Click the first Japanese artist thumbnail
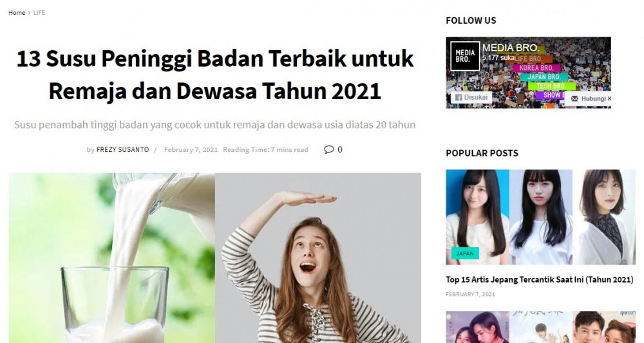This screenshot has height=343, width=644. [477, 217]
